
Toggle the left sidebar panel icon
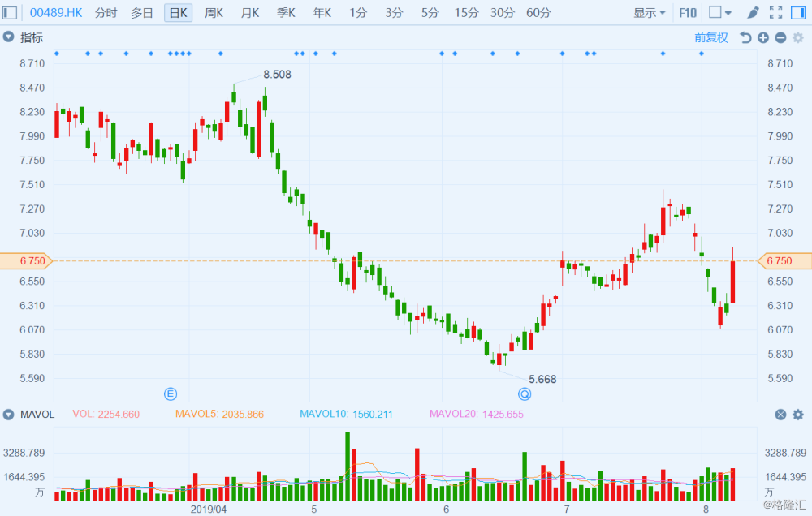click(x=11, y=12)
